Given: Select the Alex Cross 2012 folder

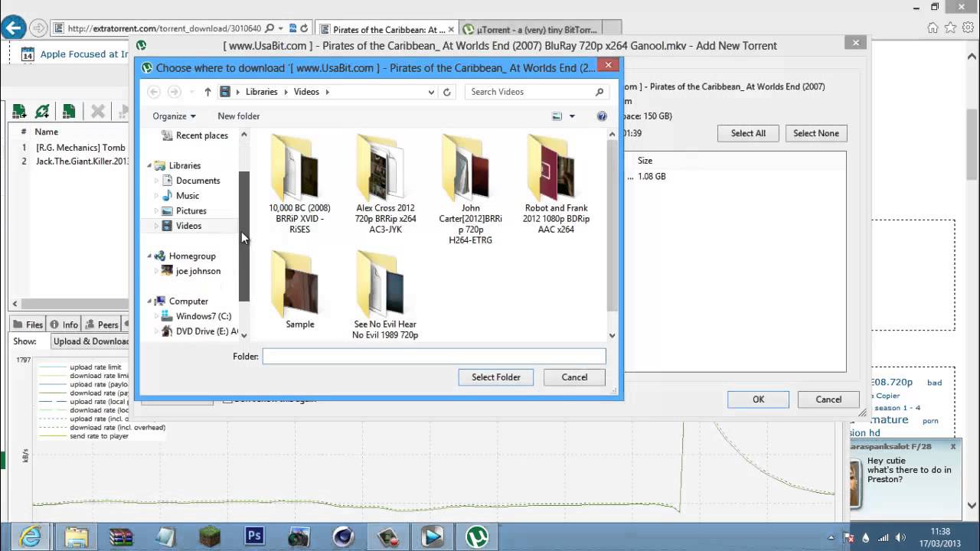Looking at the screenshot, I should click(385, 184).
